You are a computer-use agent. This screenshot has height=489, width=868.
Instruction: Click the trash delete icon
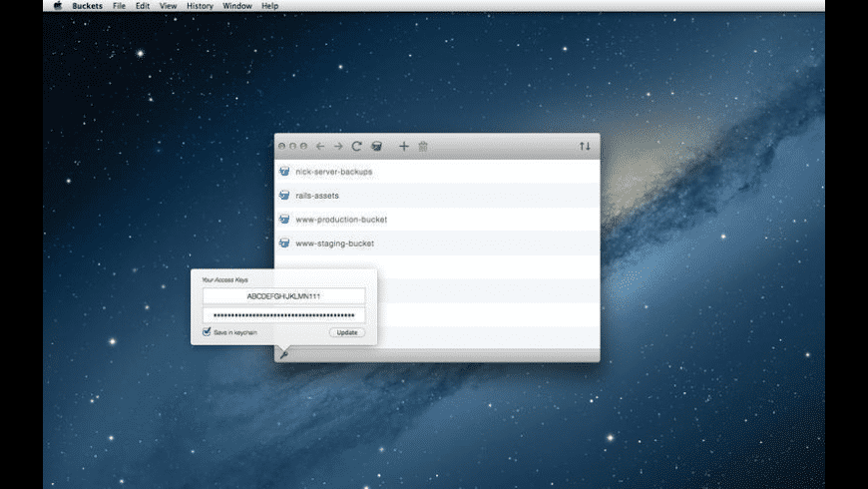point(423,147)
